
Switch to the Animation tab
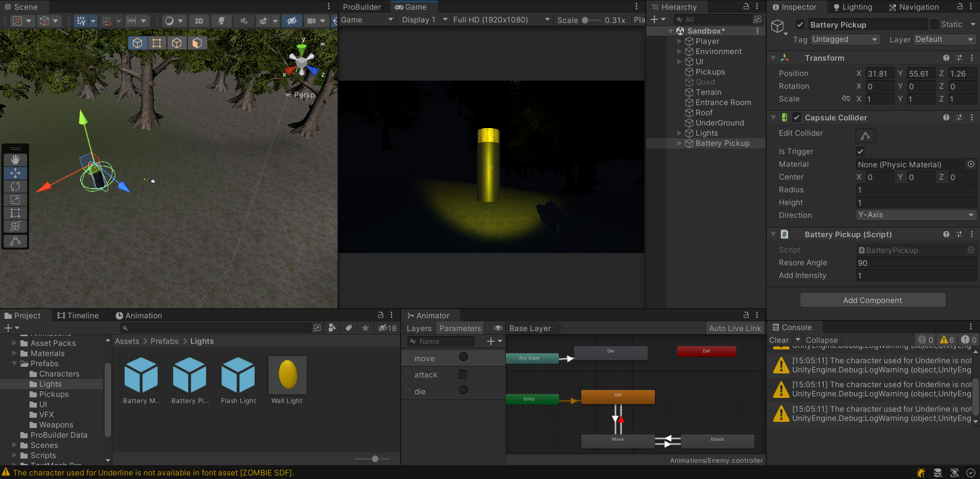click(139, 316)
